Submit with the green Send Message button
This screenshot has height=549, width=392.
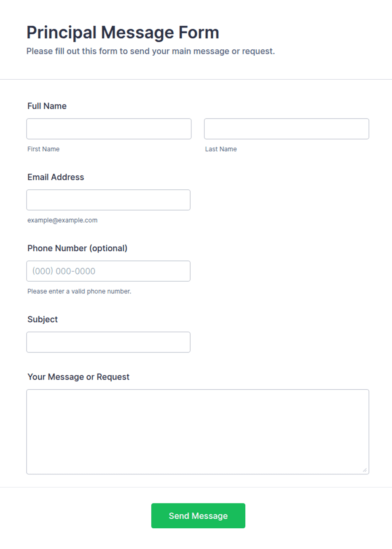[x=198, y=516]
